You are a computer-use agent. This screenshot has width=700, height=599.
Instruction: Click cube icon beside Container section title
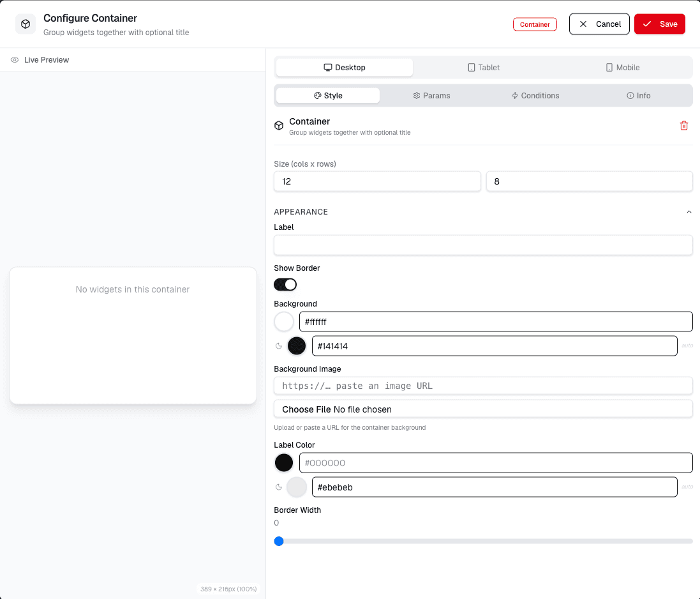point(279,126)
